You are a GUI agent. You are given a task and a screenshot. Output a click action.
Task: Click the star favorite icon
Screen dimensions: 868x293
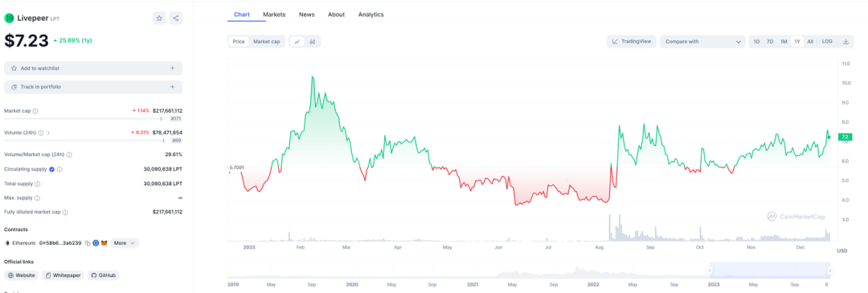click(x=159, y=19)
